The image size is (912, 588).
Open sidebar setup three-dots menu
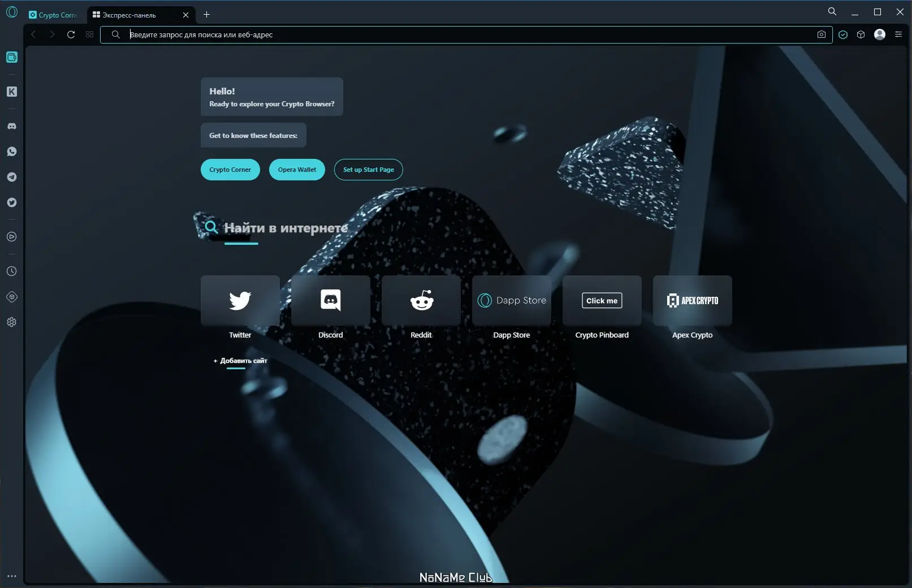tap(12, 576)
